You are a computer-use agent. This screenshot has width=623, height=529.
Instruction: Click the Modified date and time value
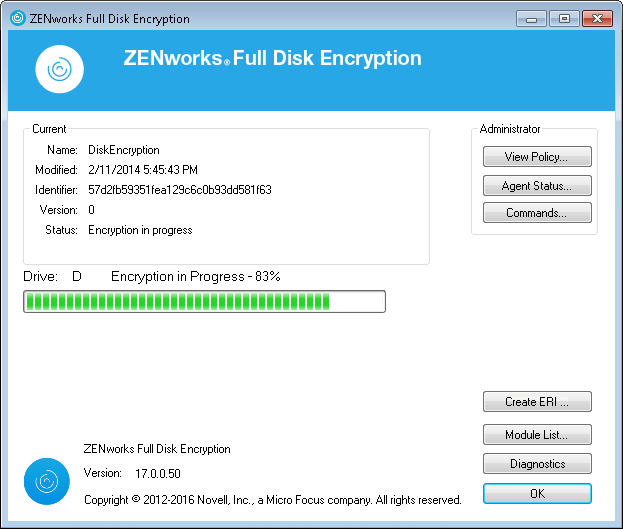[x=143, y=170]
